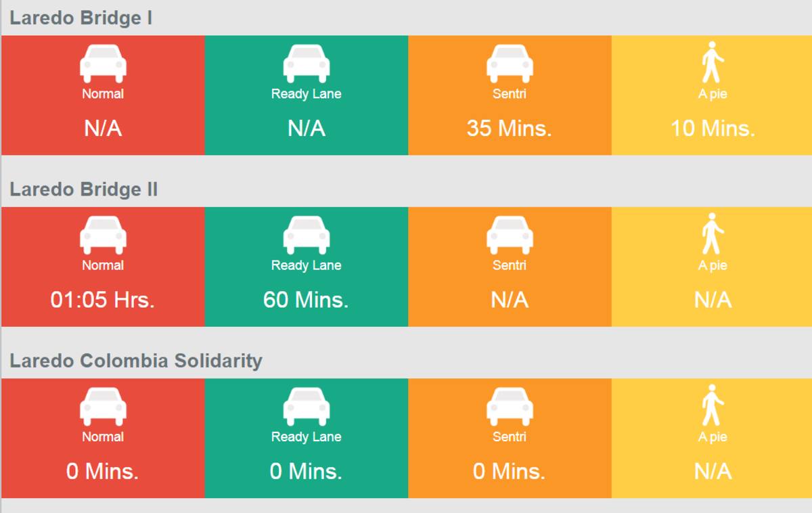Click the Ready Lane label for Laredo Colombia Solidarity
Screen dimensions: 812x513
click(307, 437)
